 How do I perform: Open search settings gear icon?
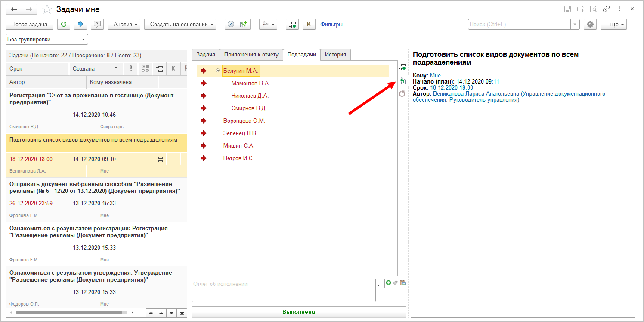tap(590, 25)
